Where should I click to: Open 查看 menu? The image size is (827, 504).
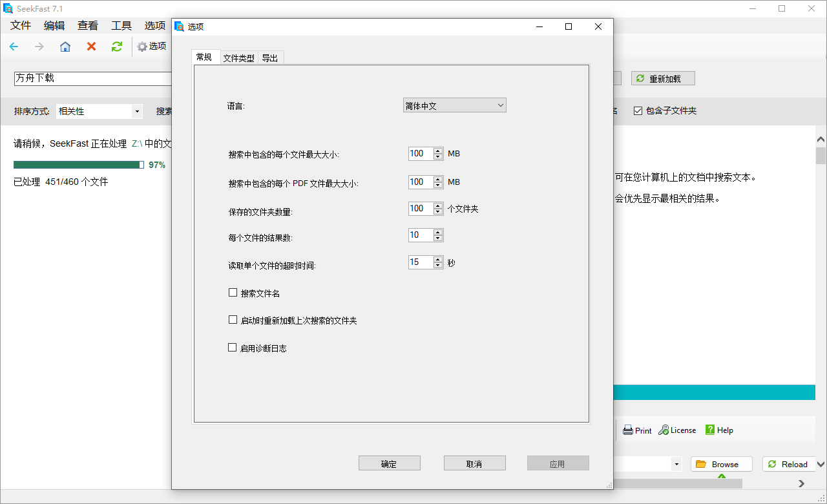click(88, 26)
